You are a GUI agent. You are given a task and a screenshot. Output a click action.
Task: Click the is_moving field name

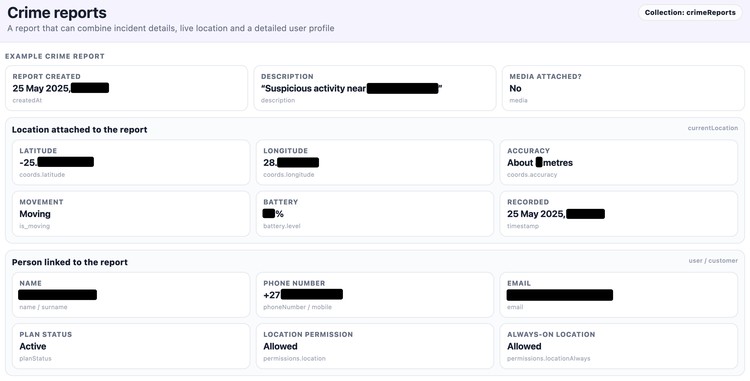[34, 226]
